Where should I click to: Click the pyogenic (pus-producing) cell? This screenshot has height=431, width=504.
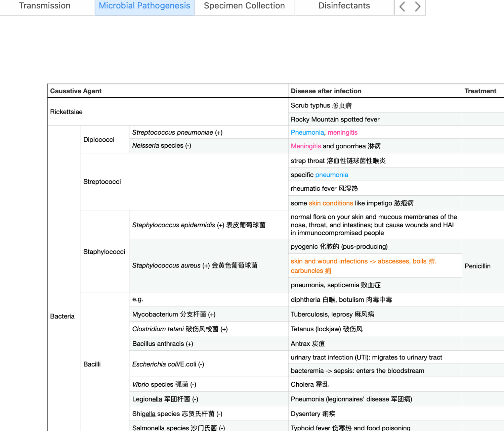[x=375, y=246]
